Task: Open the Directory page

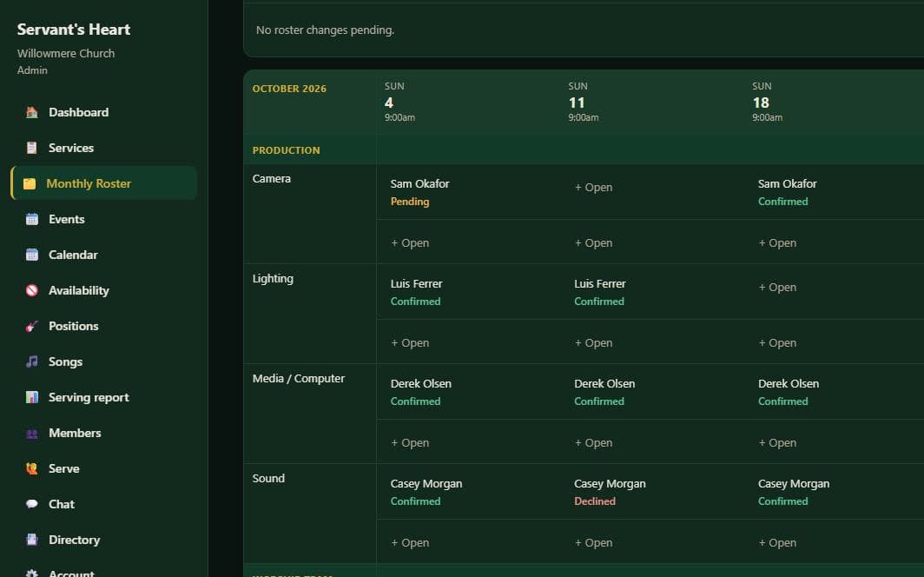Action: pos(103,540)
